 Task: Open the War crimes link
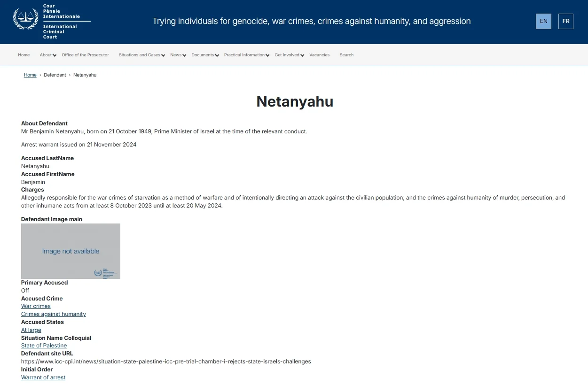(36, 306)
